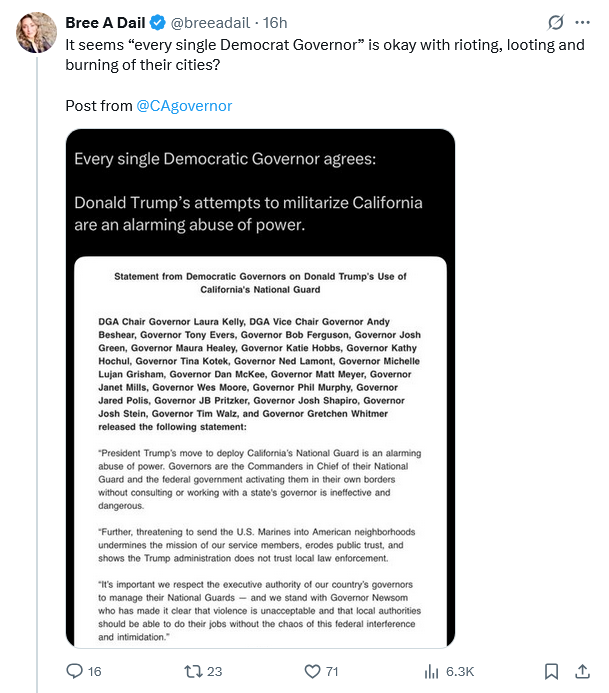Click the reply speech bubble icon
The width and height of the screenshot is (609, 693).
click(75, 671)
